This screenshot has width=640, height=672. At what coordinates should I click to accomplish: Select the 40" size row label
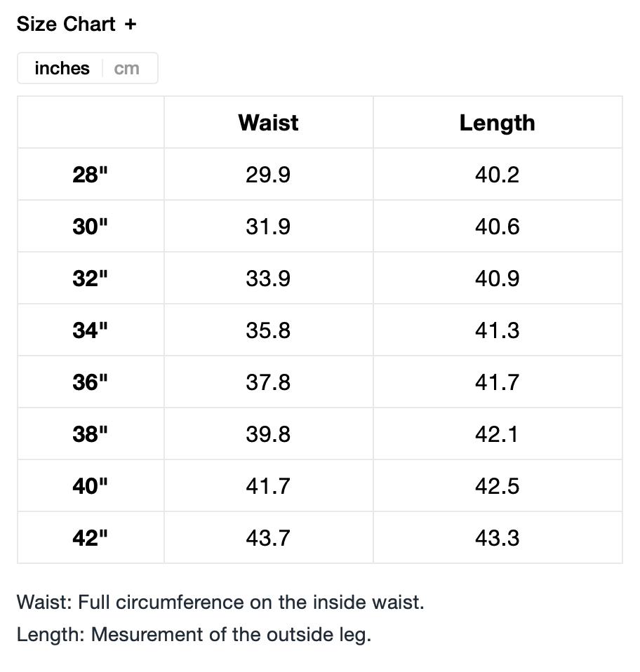click(91, 486)
